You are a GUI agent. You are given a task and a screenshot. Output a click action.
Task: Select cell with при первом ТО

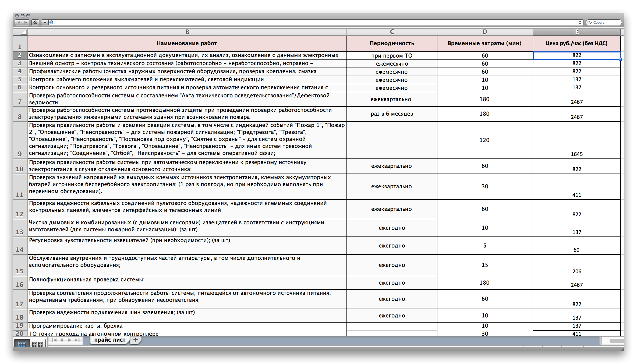pos(392,56)
